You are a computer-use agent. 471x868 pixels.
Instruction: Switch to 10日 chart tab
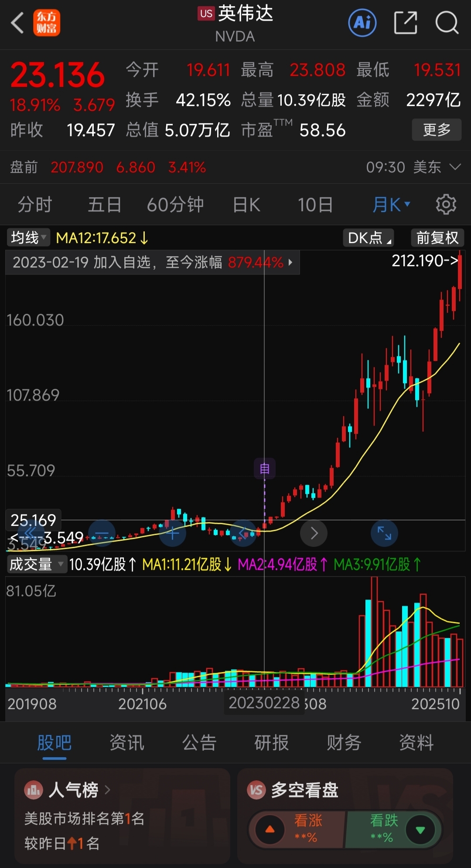coord(315,204)
